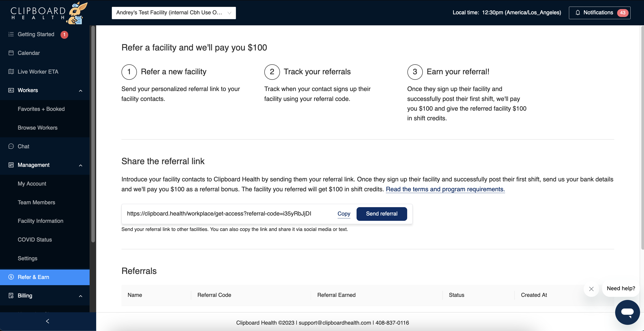The width and height of the screenshot is (644, 331).
Task: Click the Calendar icon in sidebar
Action: [x=11, y=53]
